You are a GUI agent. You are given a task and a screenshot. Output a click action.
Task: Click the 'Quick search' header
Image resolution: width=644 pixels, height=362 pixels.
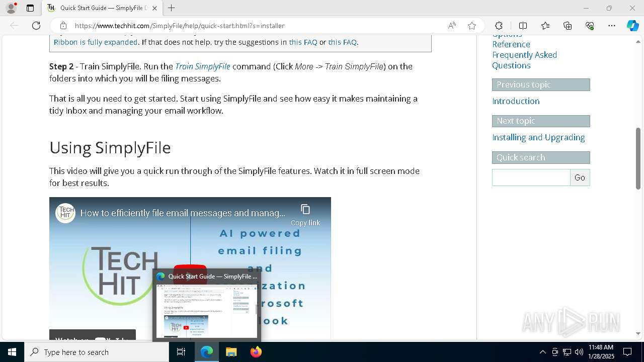click(541, 157)
